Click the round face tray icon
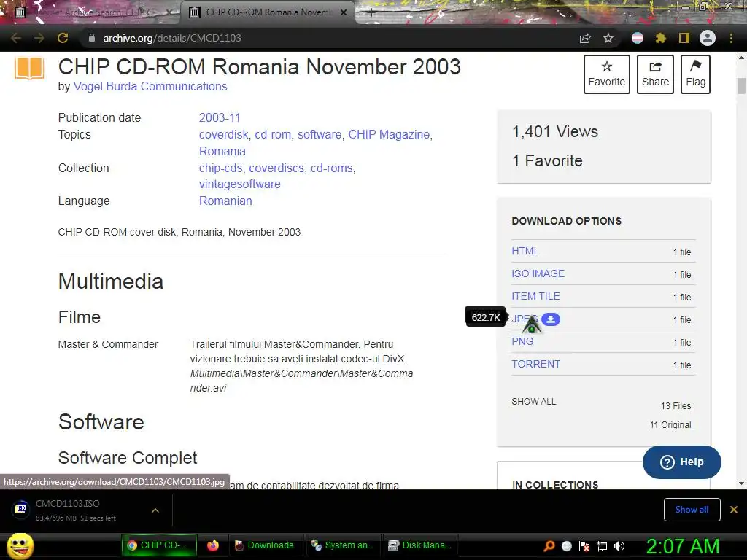The width and height of the screenshot is (747, 560). [x=566, y=545]
